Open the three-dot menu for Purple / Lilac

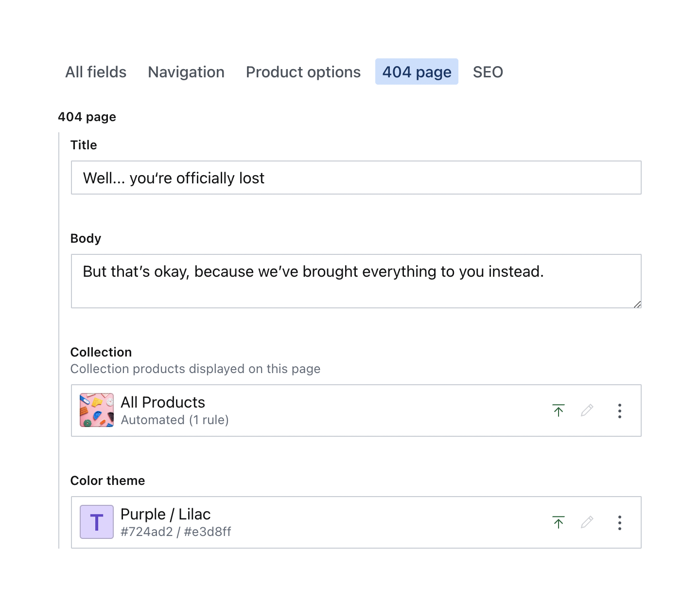619,523
